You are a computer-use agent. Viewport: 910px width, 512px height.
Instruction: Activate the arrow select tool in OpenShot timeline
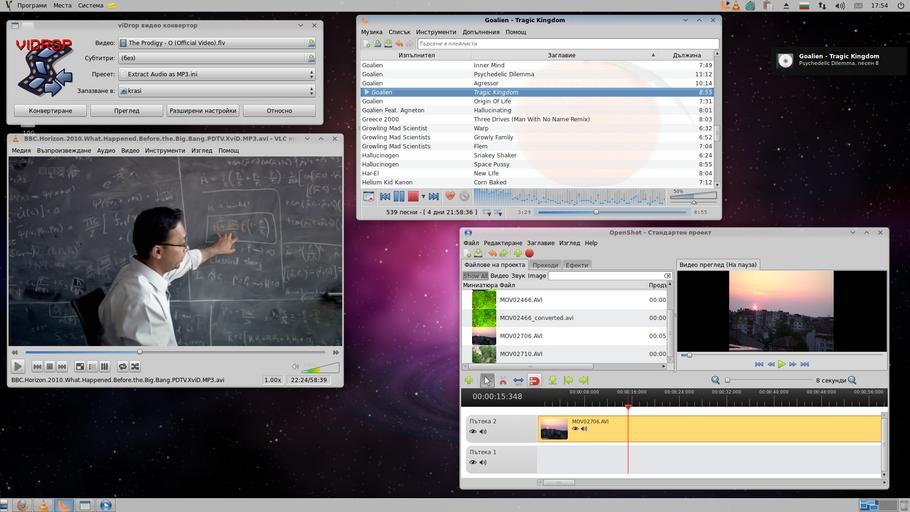click(486, 381)
